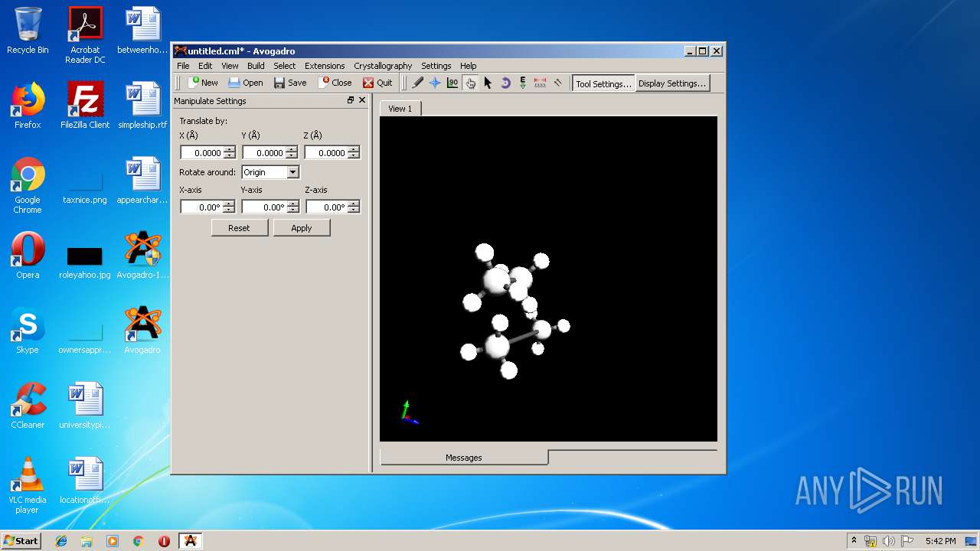Click the X translate input field

tap(202, 152)
